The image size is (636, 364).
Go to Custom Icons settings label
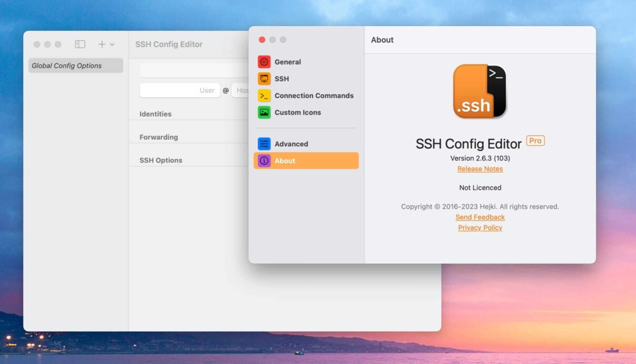point(298,112)
